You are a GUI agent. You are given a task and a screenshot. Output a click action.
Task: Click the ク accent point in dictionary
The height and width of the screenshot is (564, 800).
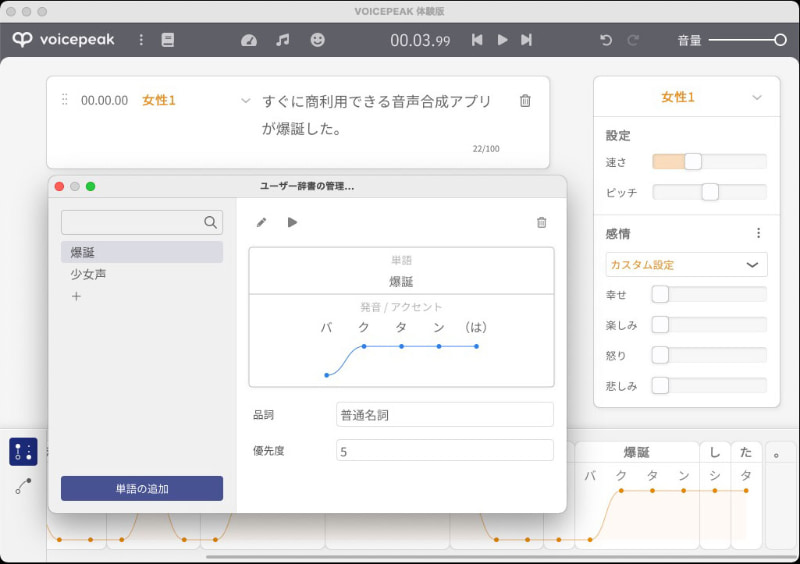[x=364, y=347]
